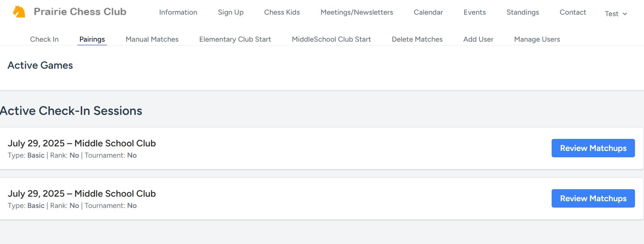Open the Contact page
The height and width of the screenshot is (244, 644).
click(573, 12)
